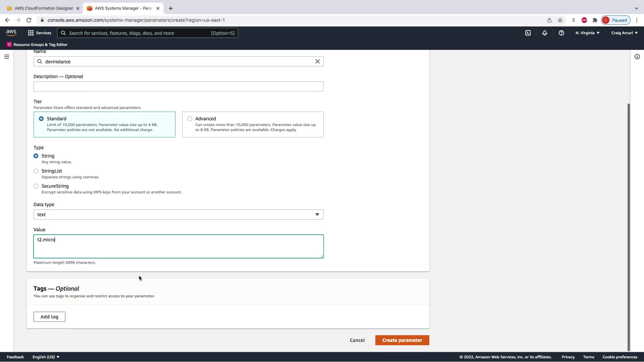Open the notifications bell icon
The image size is (644, 362).
pos(545,33)
